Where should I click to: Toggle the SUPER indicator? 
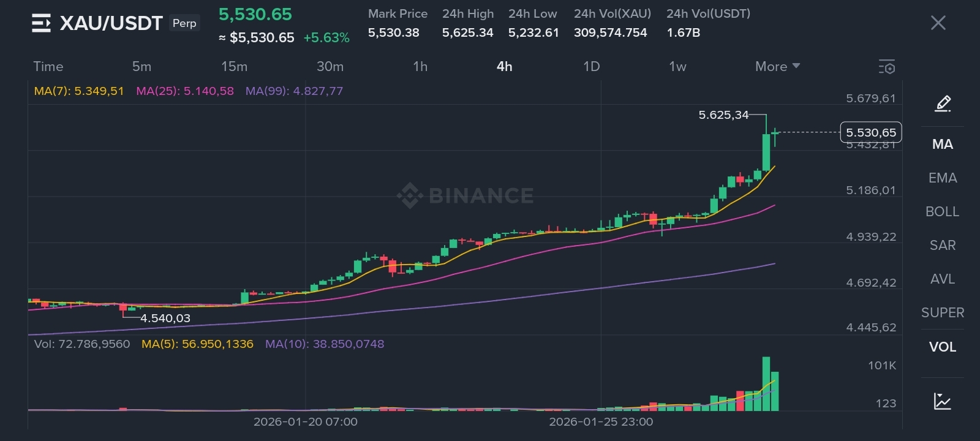(943, 312)
